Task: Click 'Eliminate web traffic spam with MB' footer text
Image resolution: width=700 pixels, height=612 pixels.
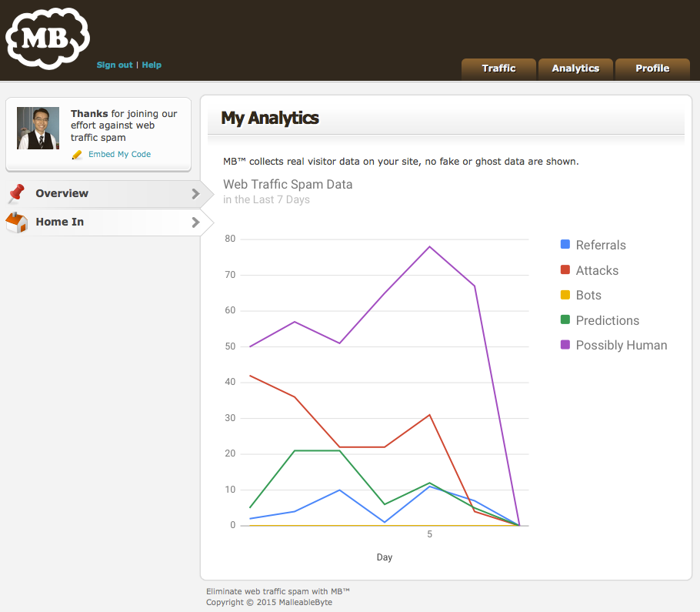Action: pos(278,591)
